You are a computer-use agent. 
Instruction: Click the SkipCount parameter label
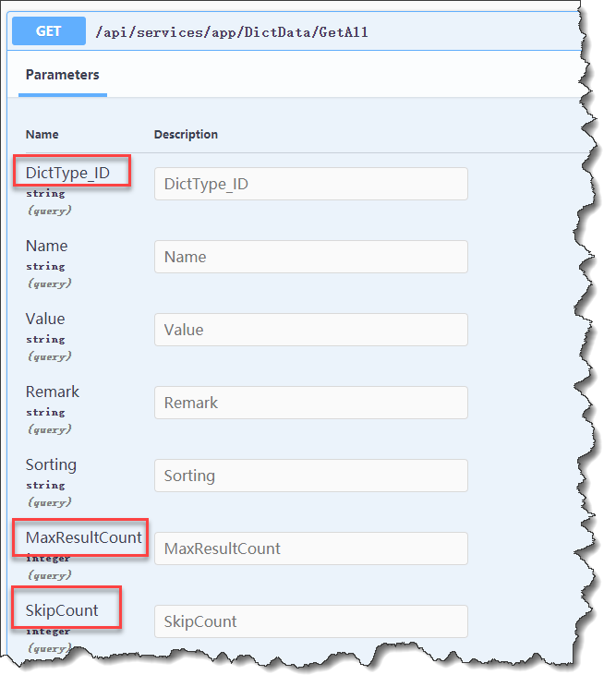click(62, 610)
